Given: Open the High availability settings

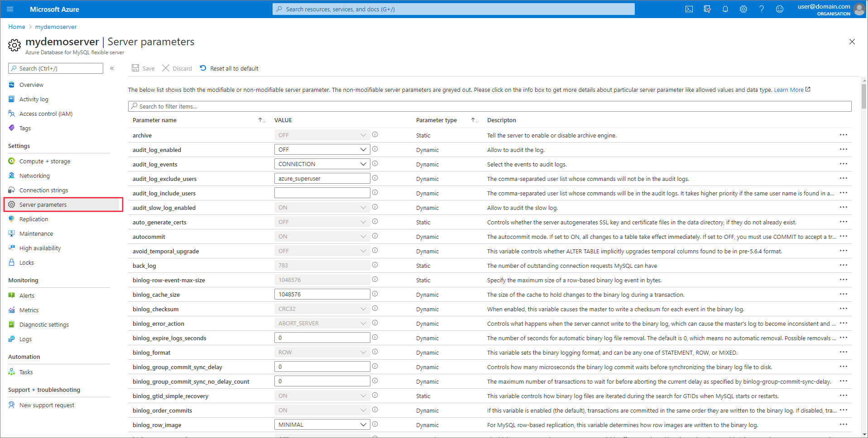Looking at the screenshot, I should [x=40, y=248].
